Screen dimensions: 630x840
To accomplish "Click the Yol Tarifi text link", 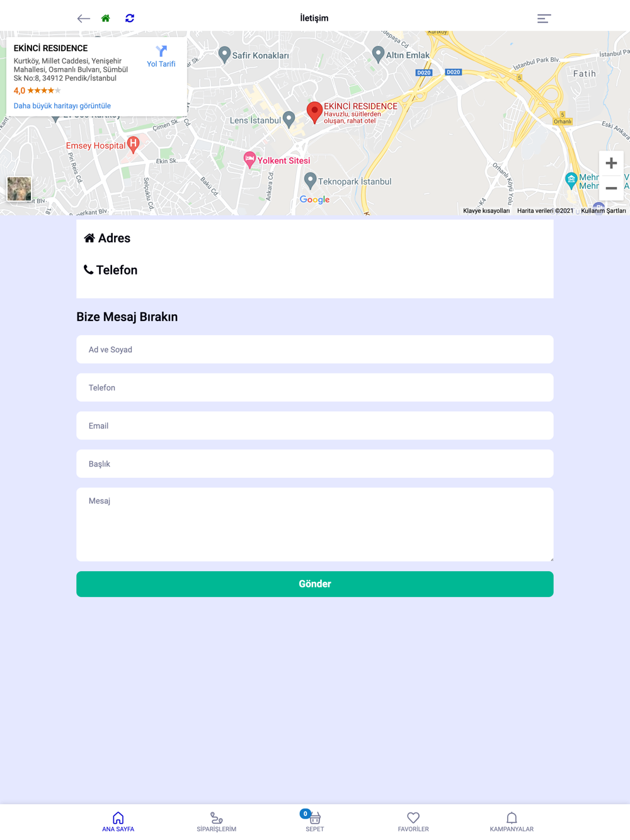I will [x=161, y=64].
